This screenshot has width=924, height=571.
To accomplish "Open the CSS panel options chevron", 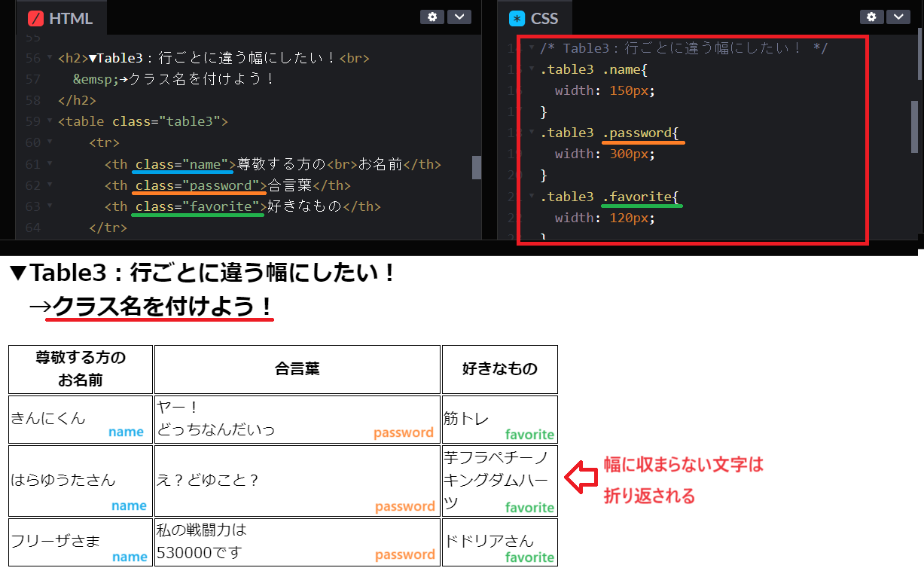I will tap(898, 17).
